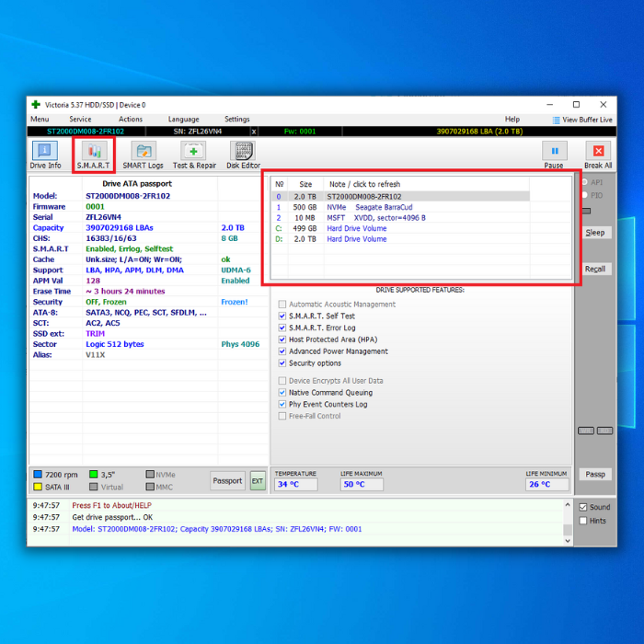Open the SMART Logs toolbar icon
Image resolution: width=644 pixels, height=644 pixels.
pyautogui.click(x=144, y=151)
